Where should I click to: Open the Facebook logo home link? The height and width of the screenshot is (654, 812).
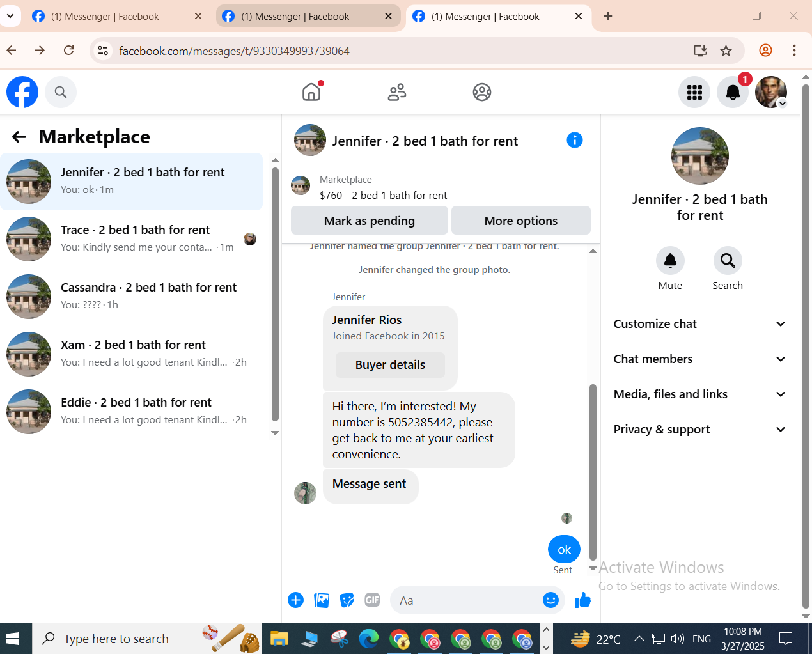[x=22, y=92]
